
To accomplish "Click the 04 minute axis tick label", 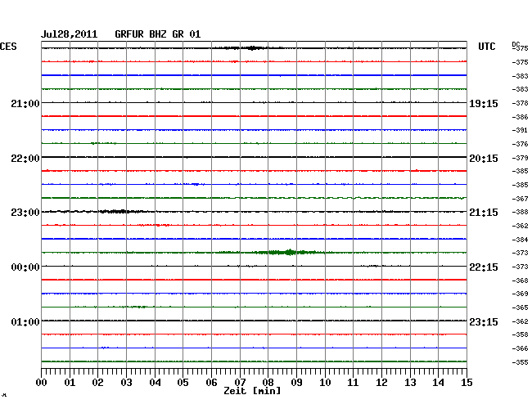I will tap(155, 383).
